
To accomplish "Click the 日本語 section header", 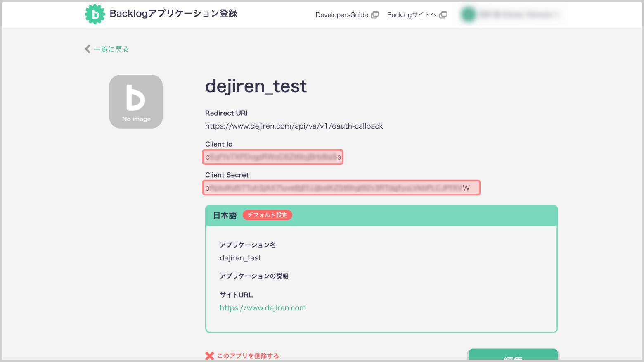I will coord(381,216).
